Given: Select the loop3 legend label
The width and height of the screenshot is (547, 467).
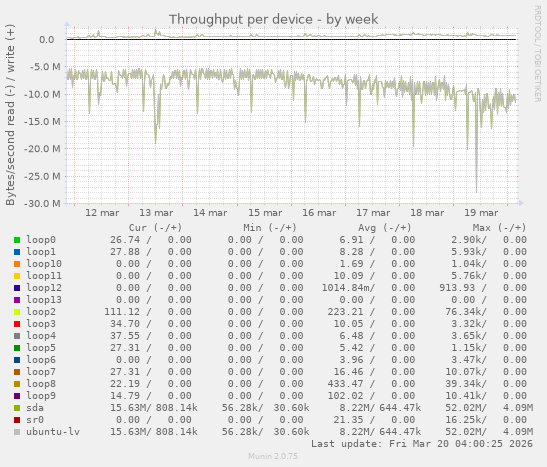Looking at the screenshot, I should tap(41, 324).
